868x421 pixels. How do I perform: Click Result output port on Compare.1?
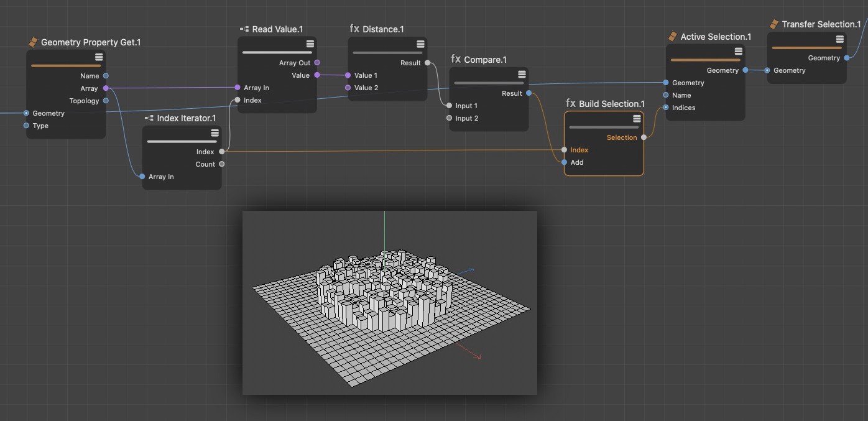[x=529, y=93]
